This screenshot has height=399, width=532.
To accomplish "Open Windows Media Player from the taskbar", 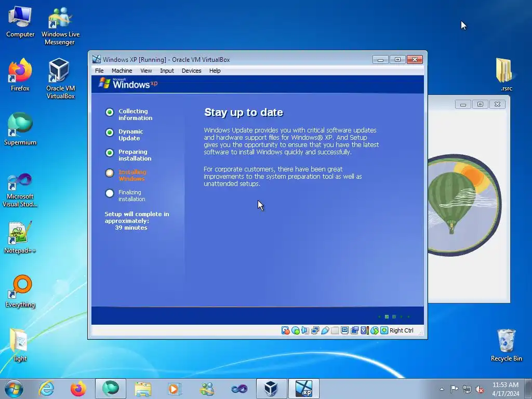I will tap(175, 389).
